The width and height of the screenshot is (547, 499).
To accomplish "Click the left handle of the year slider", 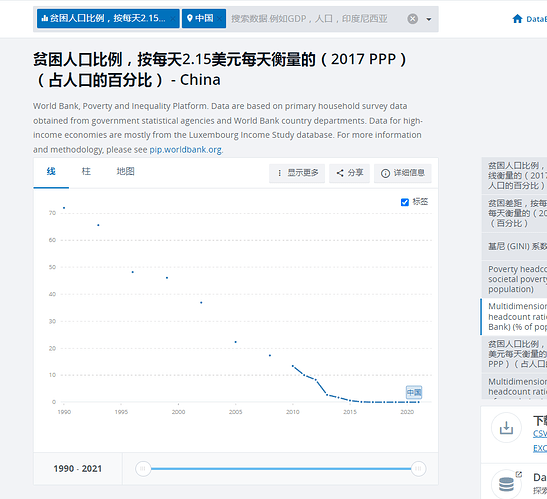I will point(143,469).
